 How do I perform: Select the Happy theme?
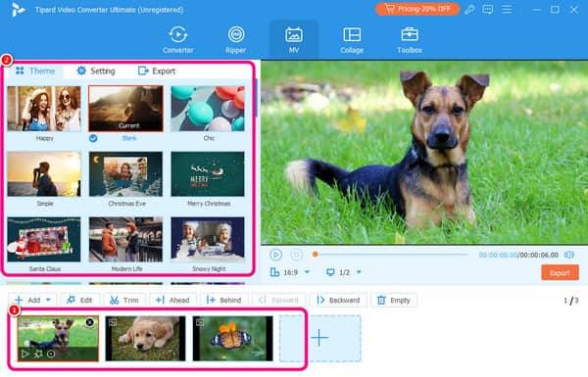coord(44,109)
